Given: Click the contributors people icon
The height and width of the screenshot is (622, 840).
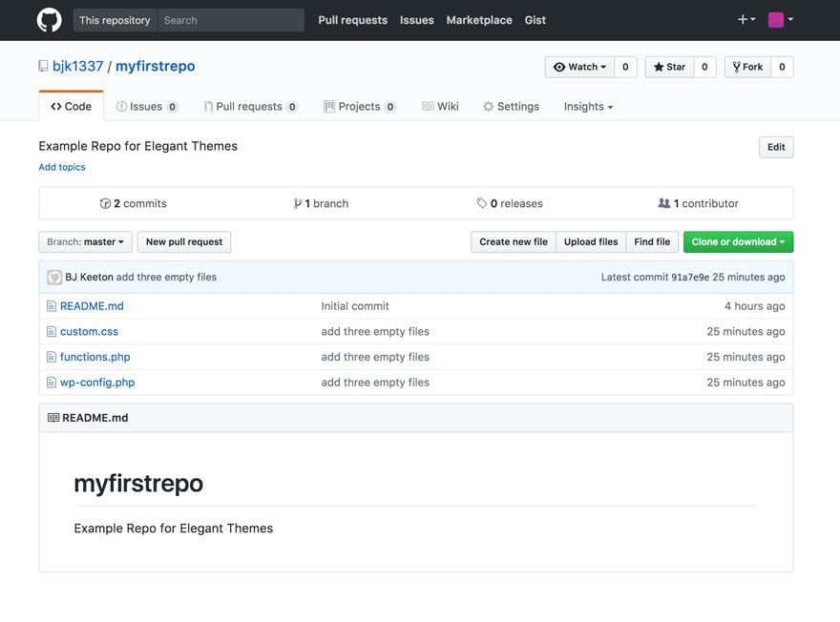Looking at the screenshot, I should coord(663,203).
